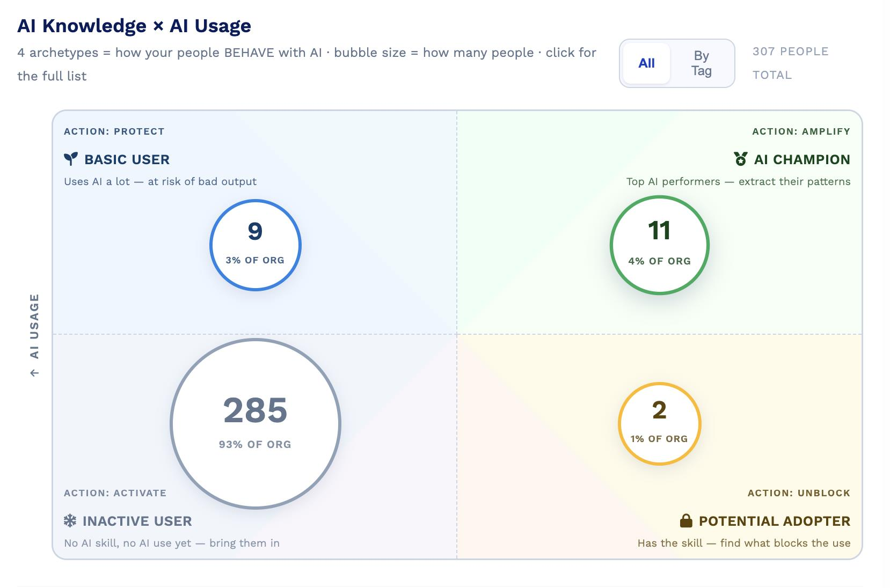Click the ACTION: UNBLOCK label

tap(799, 493)
